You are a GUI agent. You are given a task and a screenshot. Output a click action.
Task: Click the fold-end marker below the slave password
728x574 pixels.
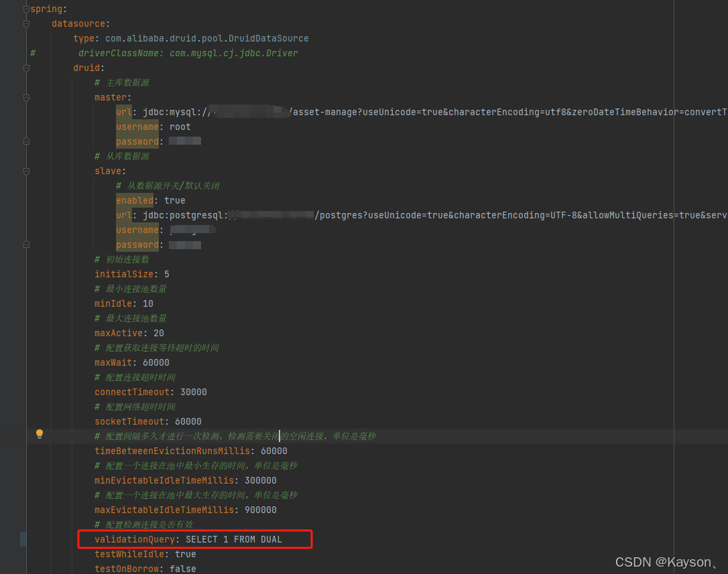[25, 244]
